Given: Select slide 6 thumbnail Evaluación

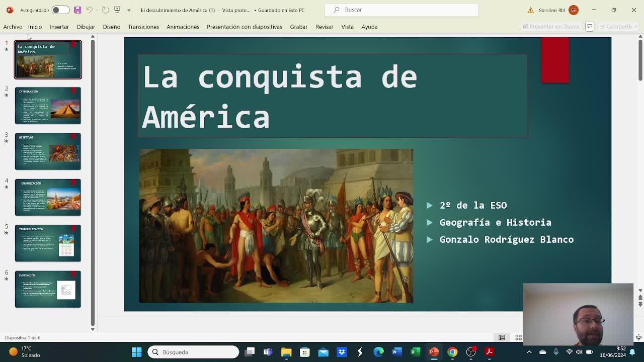Looking at the screenshot, I should click(x=48, y=289).
